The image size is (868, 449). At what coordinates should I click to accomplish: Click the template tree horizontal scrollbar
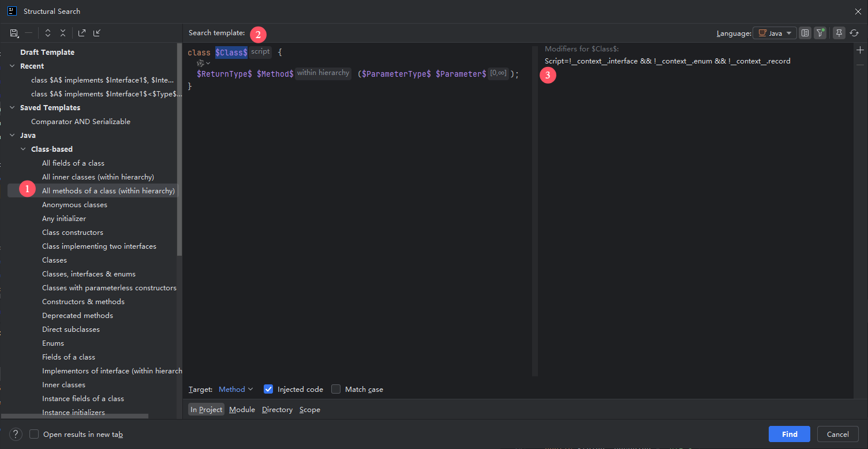tap(74, 416)
